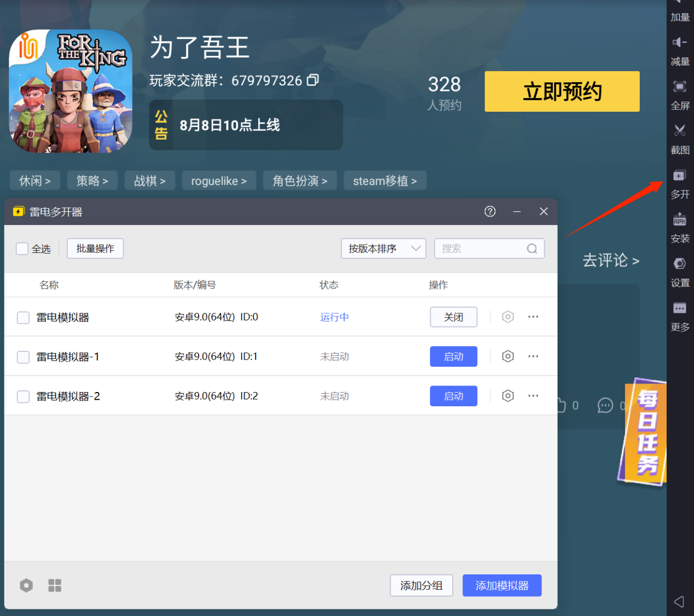Expand the 更多 menu in sidebar
694x616 pixels.
[679, 309]
